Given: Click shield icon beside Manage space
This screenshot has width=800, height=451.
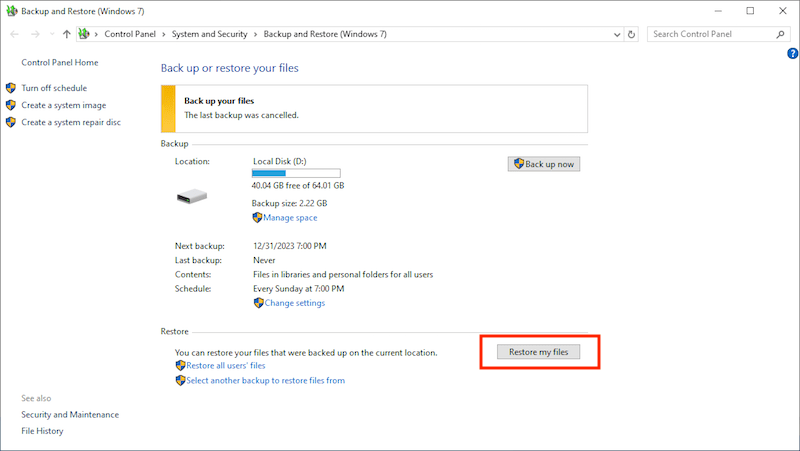Looking at the screenshot, I should point(257,217).
